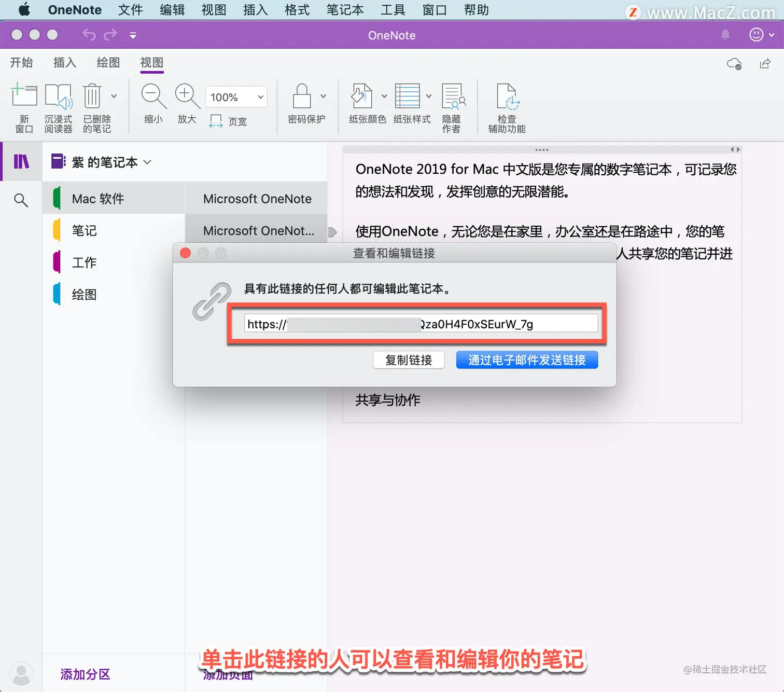This screenshot has height=692, width=784.
Task: Select the View (视图) ribbon tab
Action: pyautogui.click(x=152, y=63)
